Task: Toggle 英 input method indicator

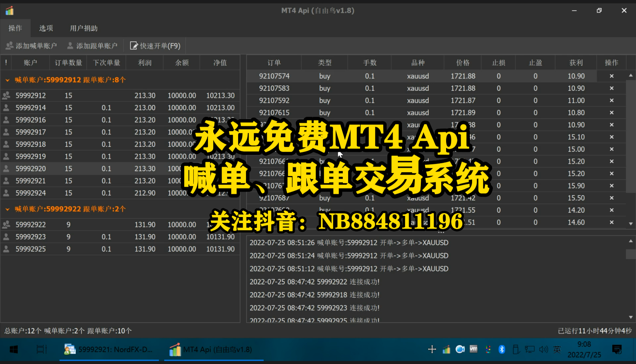Action: pos(557,350)
